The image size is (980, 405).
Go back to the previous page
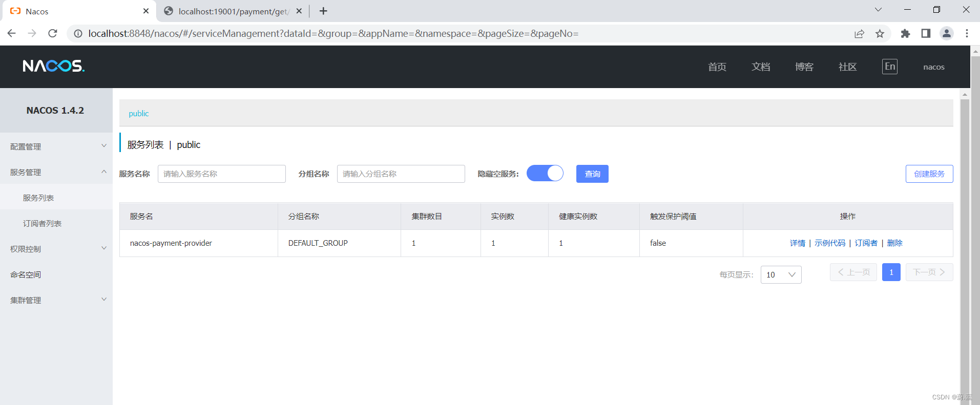pyautogui.click(x=12, y=33)
